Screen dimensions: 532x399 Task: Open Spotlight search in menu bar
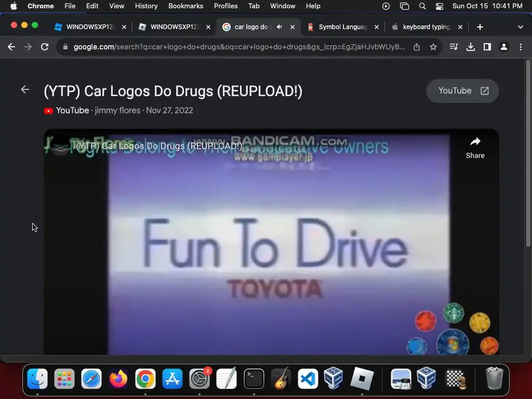pyautogui.click(x=422, y=6)
